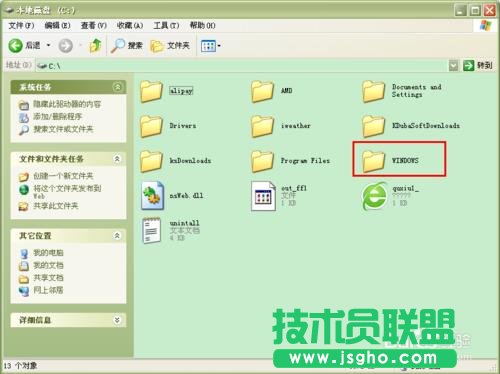Image resolution: width=500 pixels, height=374 pixels.
Task: Open the address bar dropdown arrow
Action: pyautogui.click(x=453, y=66)
